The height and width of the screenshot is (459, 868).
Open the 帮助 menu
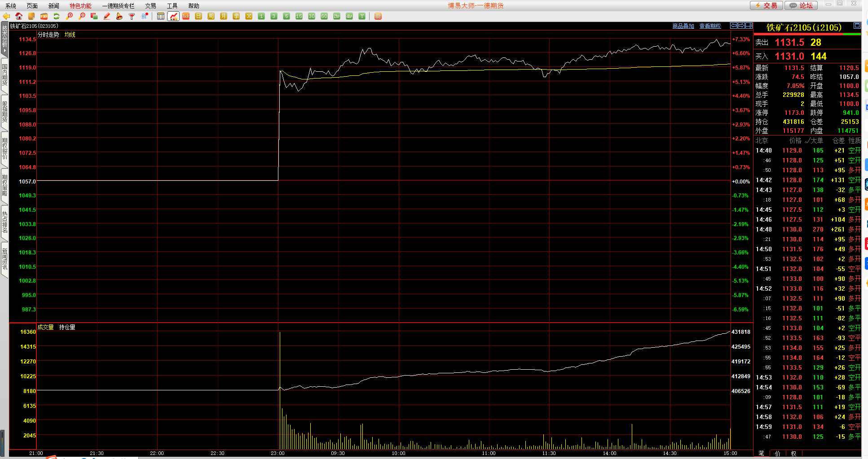coord(194,6)
